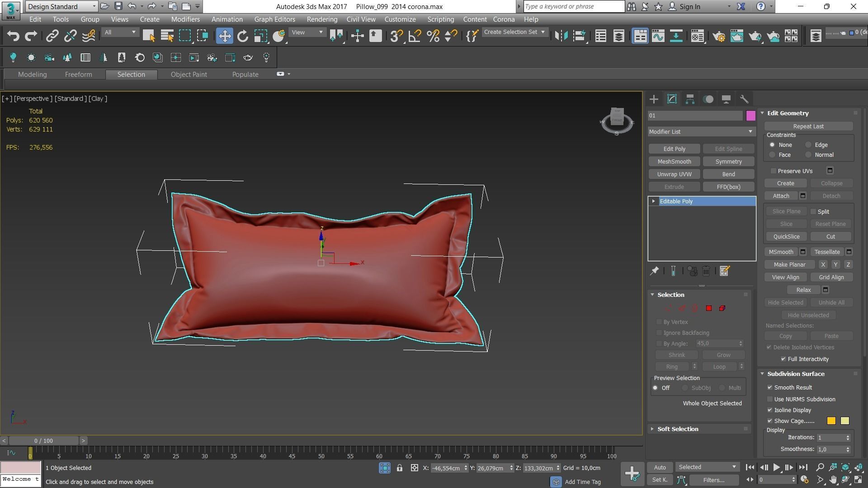Click the QuickSlice button
868x488 pixels.
[x=786, y=237]
